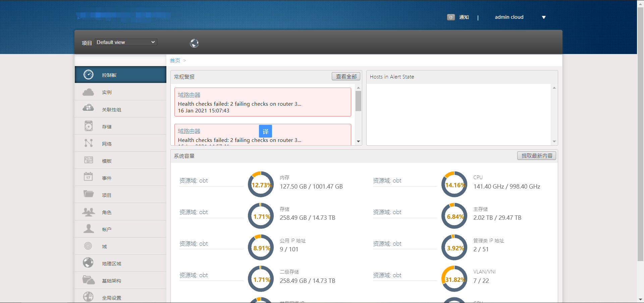Click the 2 / 51 management IP value
This screenshot has width=644, height=303.
[x=481, y=249]
